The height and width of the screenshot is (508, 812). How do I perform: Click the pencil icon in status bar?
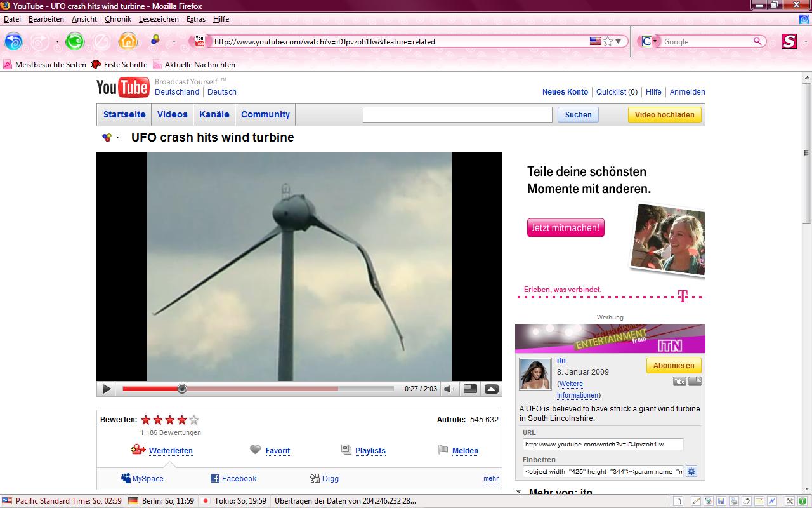[696, 502]
